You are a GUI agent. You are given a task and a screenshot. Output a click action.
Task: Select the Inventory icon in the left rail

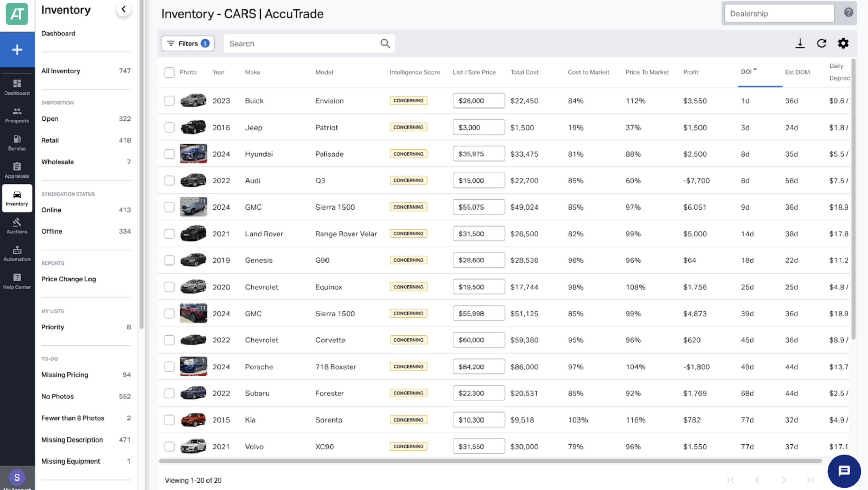(17, 198)
